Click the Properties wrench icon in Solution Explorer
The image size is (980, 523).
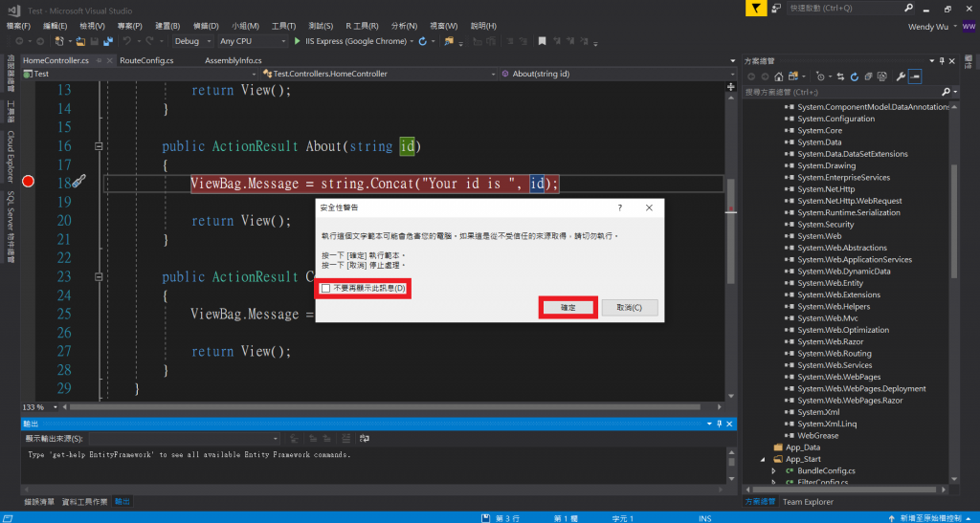[x=901, y=76]
